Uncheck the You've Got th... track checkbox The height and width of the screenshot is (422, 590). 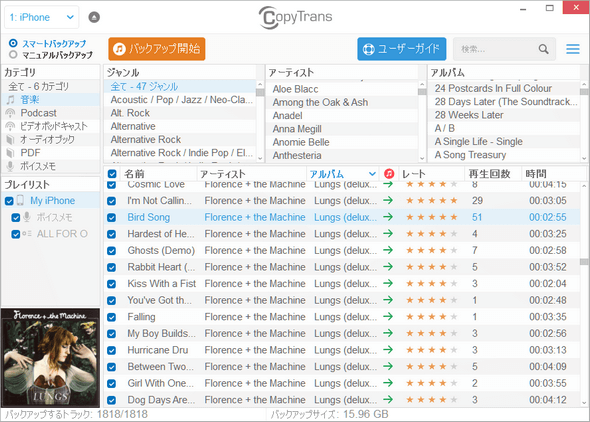111,301
